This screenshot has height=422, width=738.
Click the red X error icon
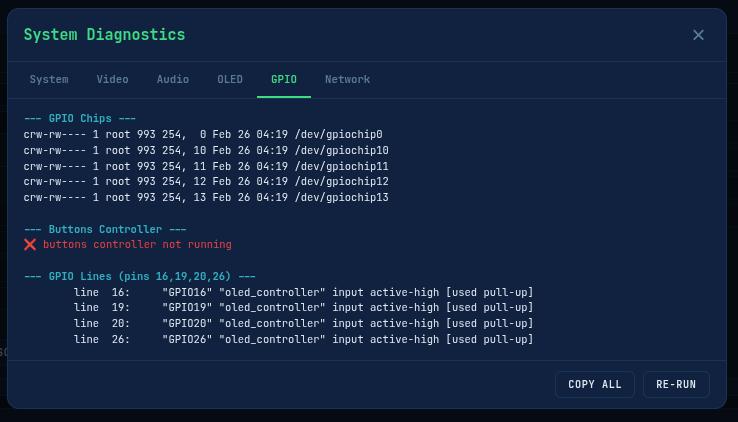(30, 245)
